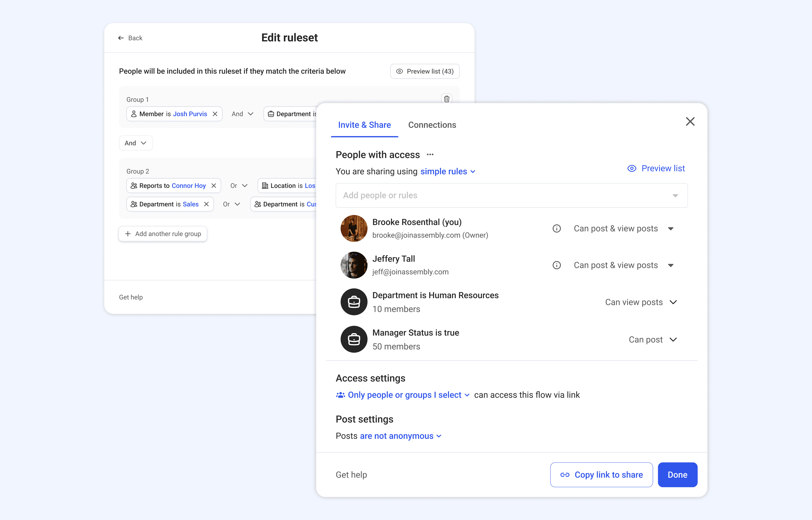
Task: Close the Invite & Share dialog
Action: coord(690,122)
